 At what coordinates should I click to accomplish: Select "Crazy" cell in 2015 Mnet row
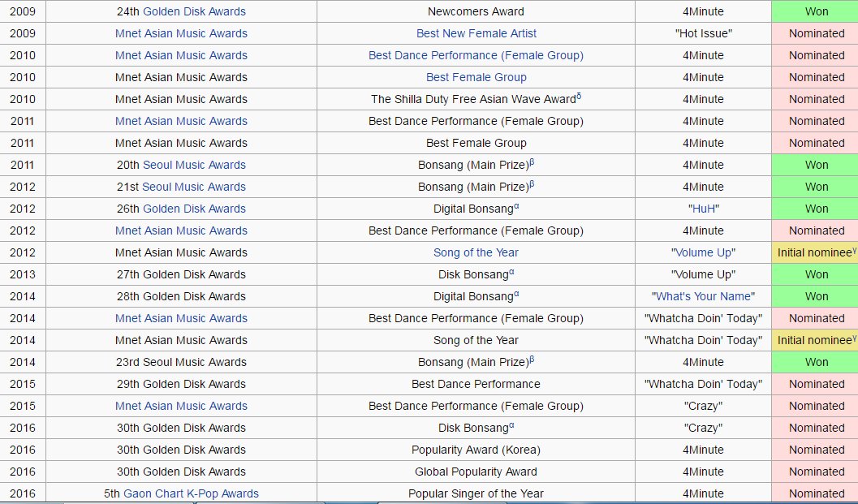click(703, 406)
